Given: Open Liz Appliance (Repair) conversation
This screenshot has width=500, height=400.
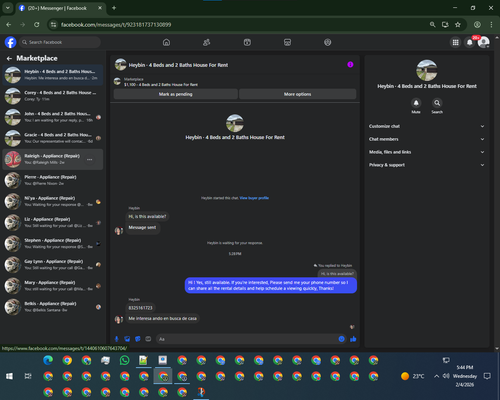Looking at the screenshot, I should point(53,223).
